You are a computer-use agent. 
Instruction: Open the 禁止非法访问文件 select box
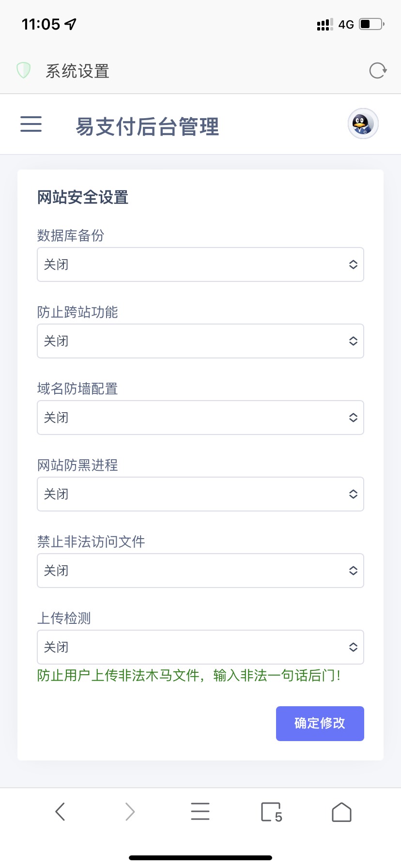coord(200,571)
